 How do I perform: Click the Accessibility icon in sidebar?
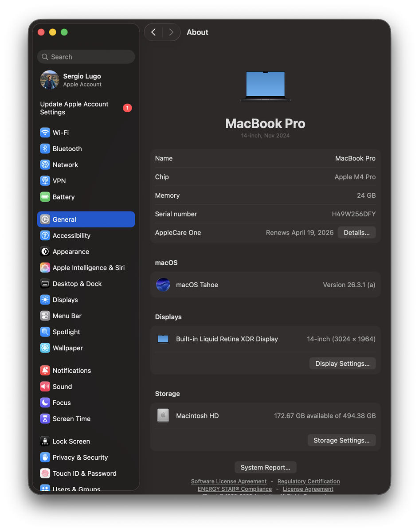(x=45, y=235)
